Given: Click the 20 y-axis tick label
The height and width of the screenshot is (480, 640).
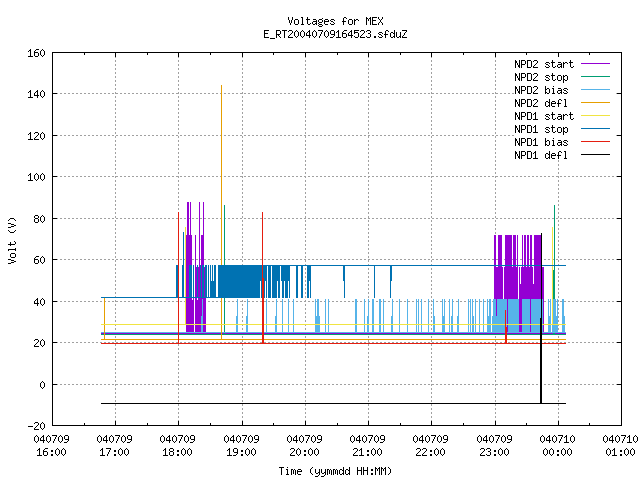Looking at the screenshot, I should 39,343.
